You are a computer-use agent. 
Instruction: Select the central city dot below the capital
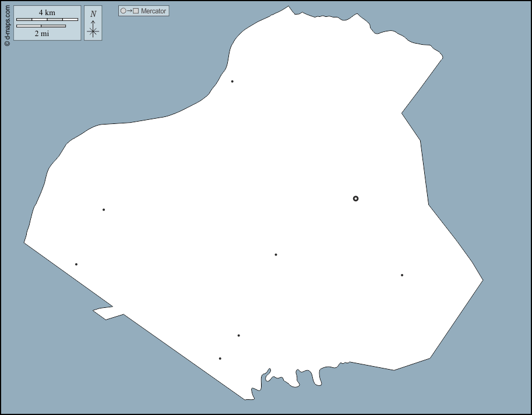click(276, 254)
